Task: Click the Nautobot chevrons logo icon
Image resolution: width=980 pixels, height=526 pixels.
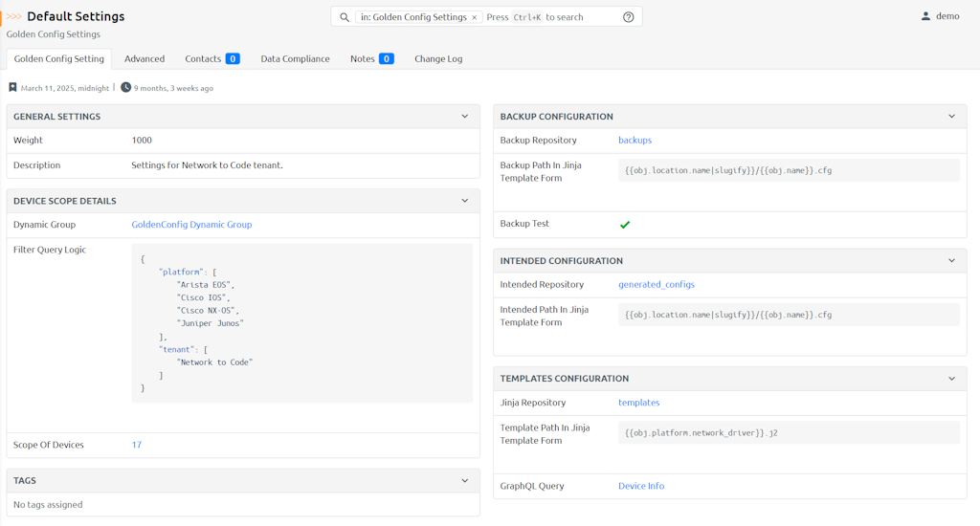Action: [14, 16]
